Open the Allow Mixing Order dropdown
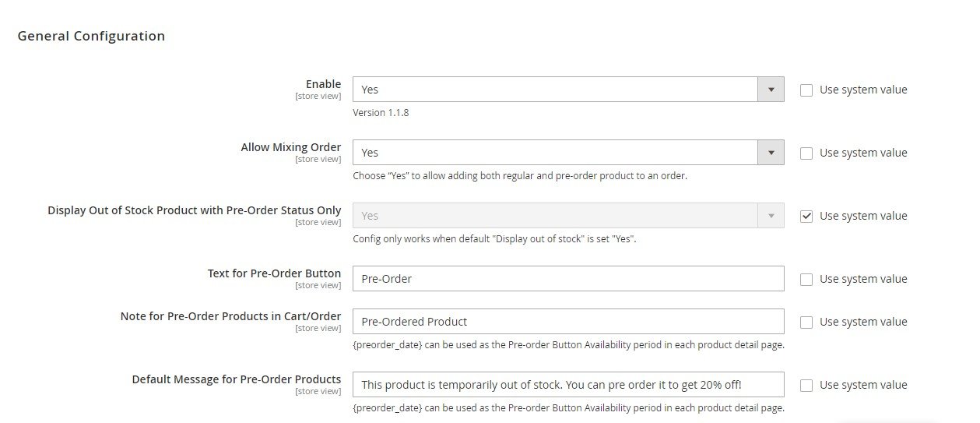The width and height of the screenshot is (980, 423). tap(567, 153)
